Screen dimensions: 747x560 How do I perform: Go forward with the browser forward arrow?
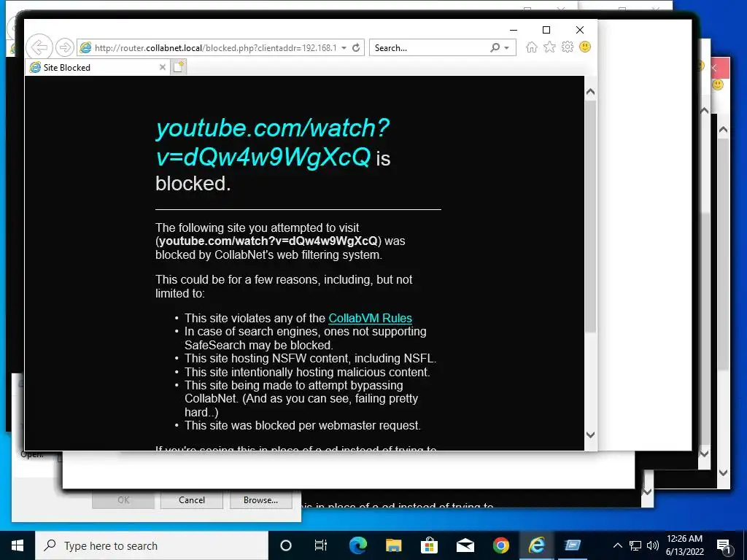[64, 47]
